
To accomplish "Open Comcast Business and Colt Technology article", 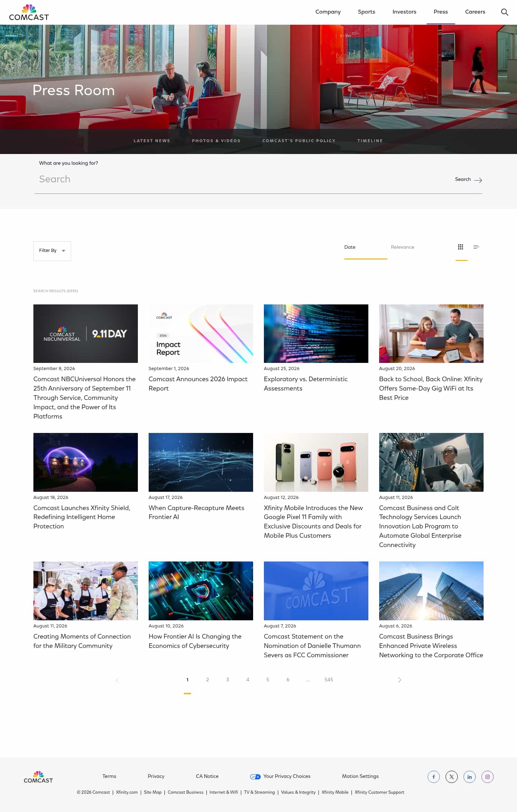I will pyautogui.click(x=420, y=526).
